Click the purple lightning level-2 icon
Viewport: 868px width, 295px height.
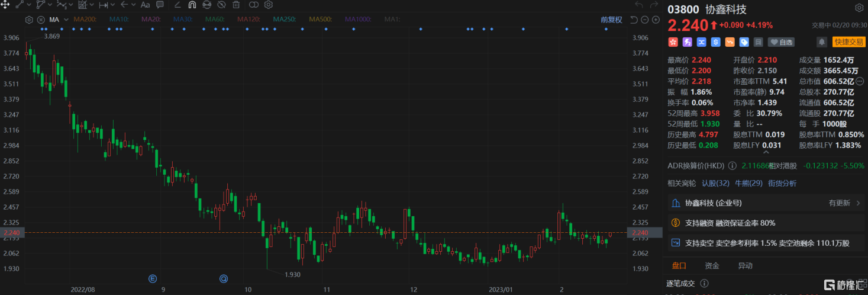688,42
